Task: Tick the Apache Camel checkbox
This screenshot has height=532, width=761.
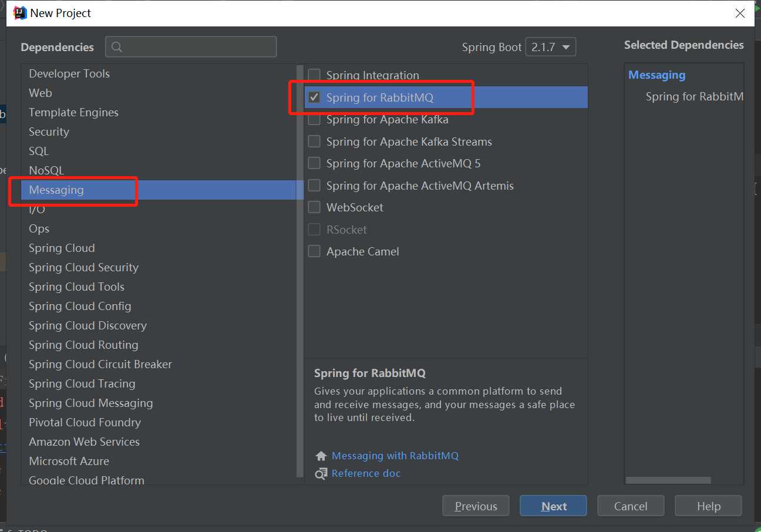Action: click(314, 251)
